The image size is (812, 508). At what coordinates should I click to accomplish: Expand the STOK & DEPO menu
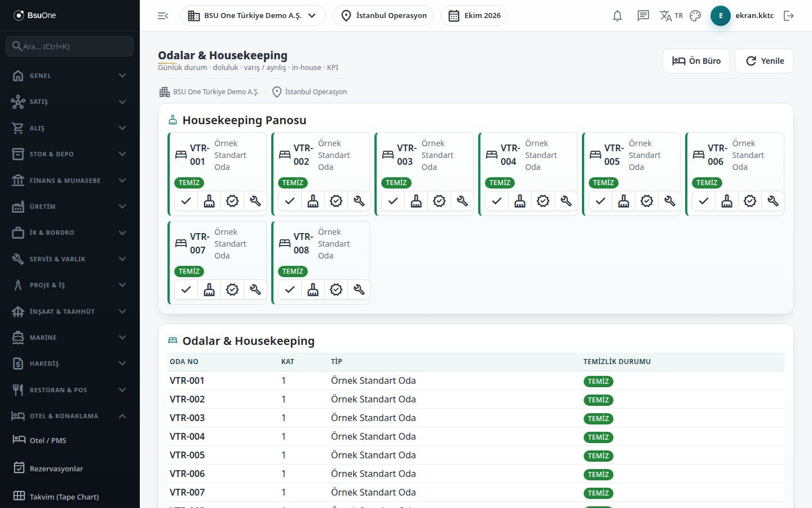(70, 154)
